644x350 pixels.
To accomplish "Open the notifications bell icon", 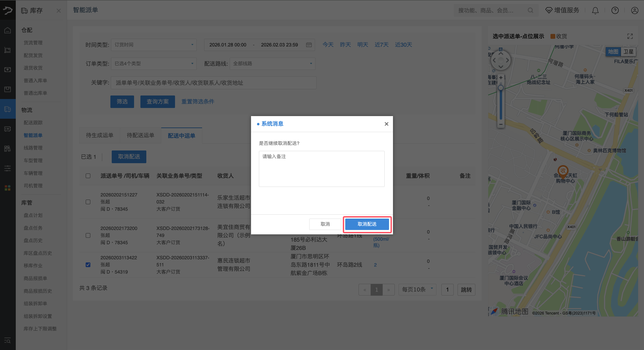I will pos(595,10).
